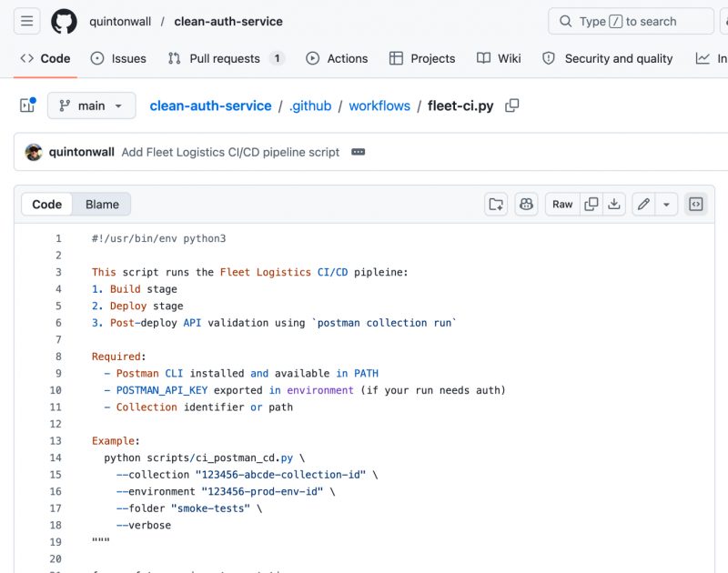Click the '--verbose' code line

(144, 525)
